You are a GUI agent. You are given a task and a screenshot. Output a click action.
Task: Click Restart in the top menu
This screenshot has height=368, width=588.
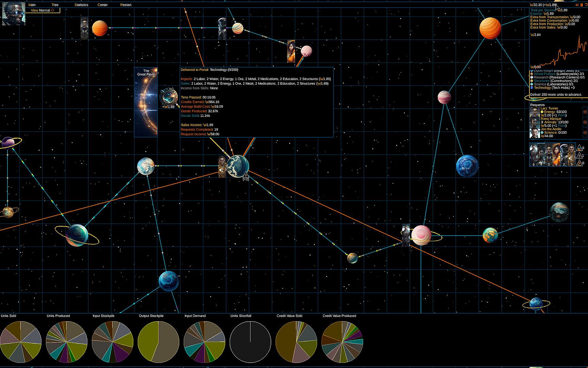point(126,5)
